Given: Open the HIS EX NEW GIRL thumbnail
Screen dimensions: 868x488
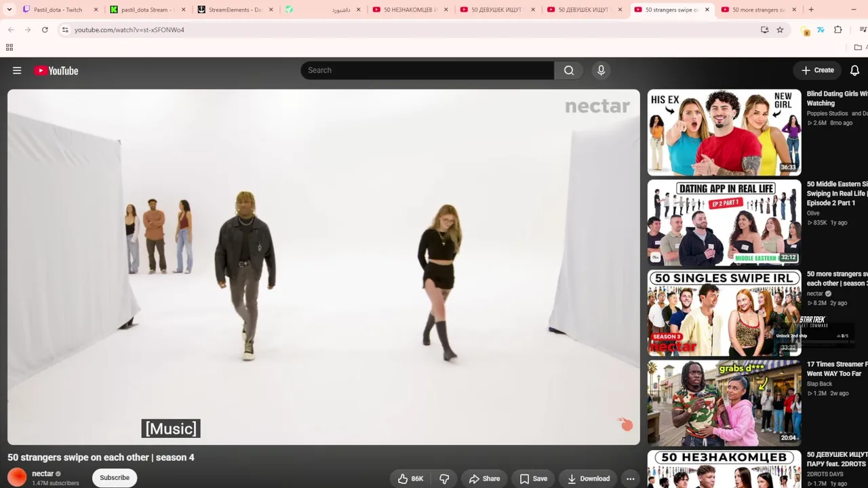Looking at the screenshot, I should [724, 132].
